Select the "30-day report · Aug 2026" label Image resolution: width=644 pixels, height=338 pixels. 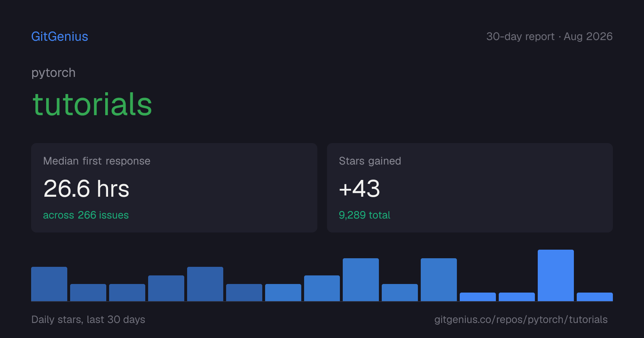point(549,36)
